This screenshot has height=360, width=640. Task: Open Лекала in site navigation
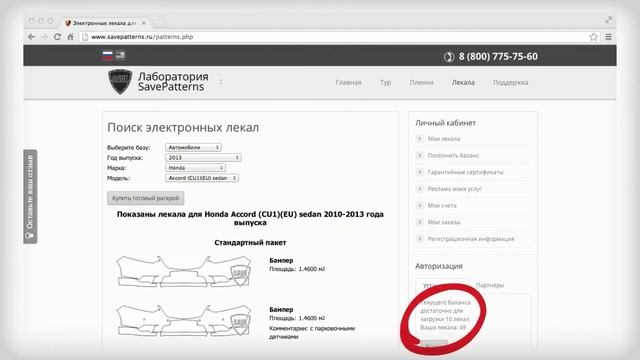[x=463, y=82]
